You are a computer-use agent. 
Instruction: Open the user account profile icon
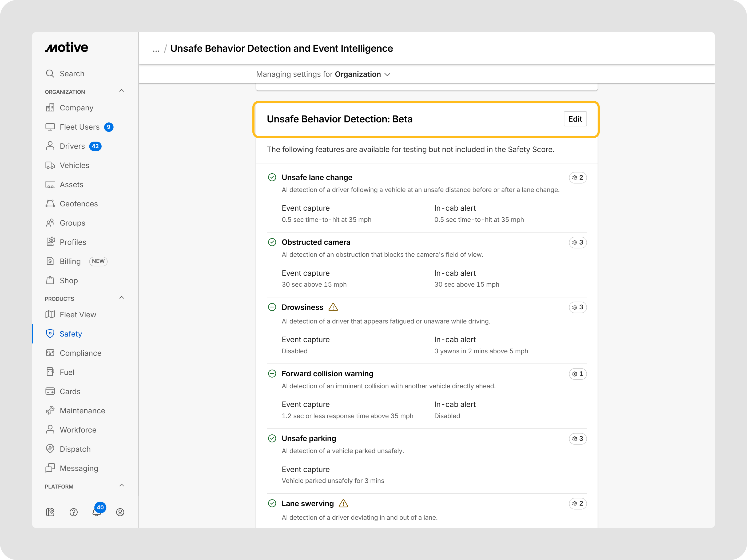120,512
